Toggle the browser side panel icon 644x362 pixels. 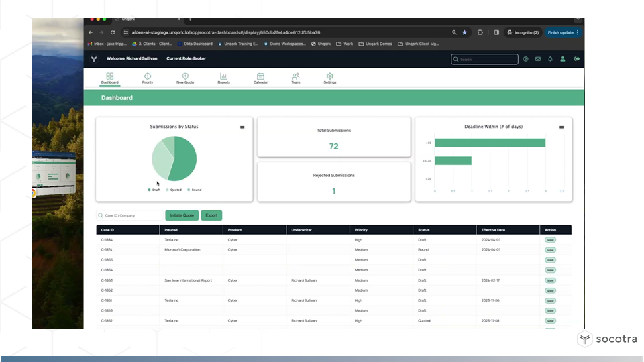point(496,32)
